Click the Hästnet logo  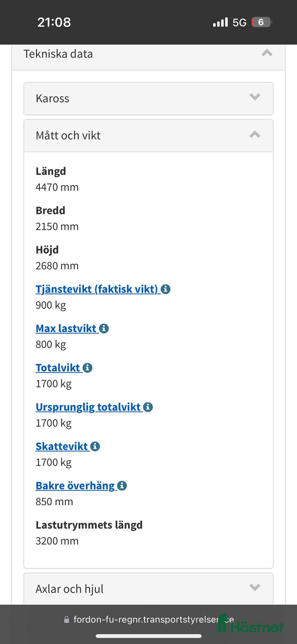tap(251, 623)
